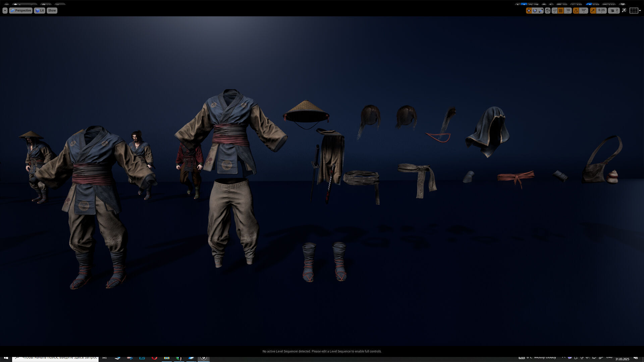This screenshot has width=644, height=362.
Task: Click the Unreal Engine taskbar icon
Action: [204, 358]
